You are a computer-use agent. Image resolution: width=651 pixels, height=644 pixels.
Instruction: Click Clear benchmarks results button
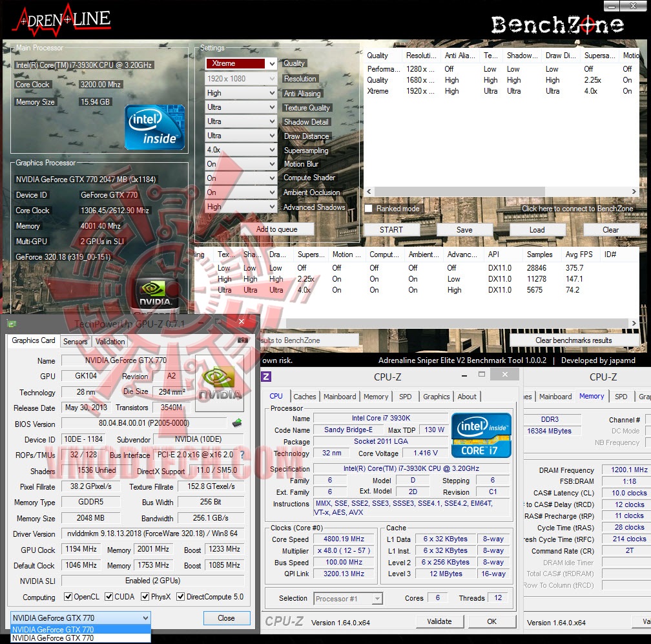pos(573,340)
